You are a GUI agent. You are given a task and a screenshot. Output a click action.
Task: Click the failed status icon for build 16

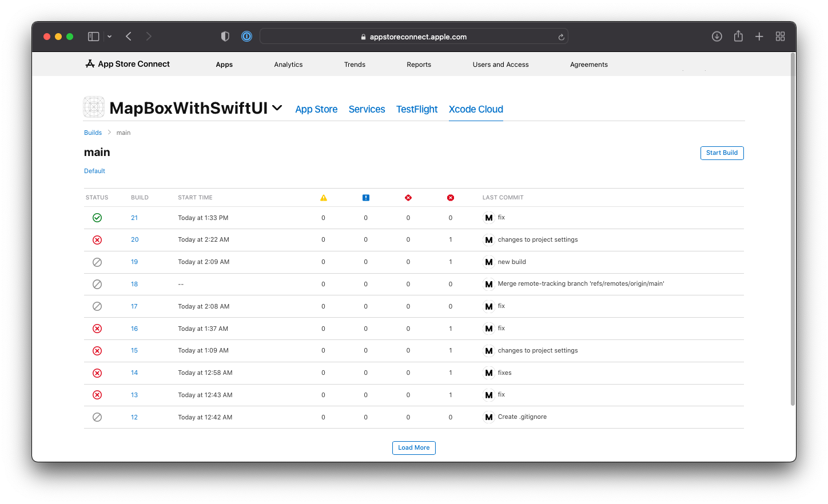(x=97, y=329)
